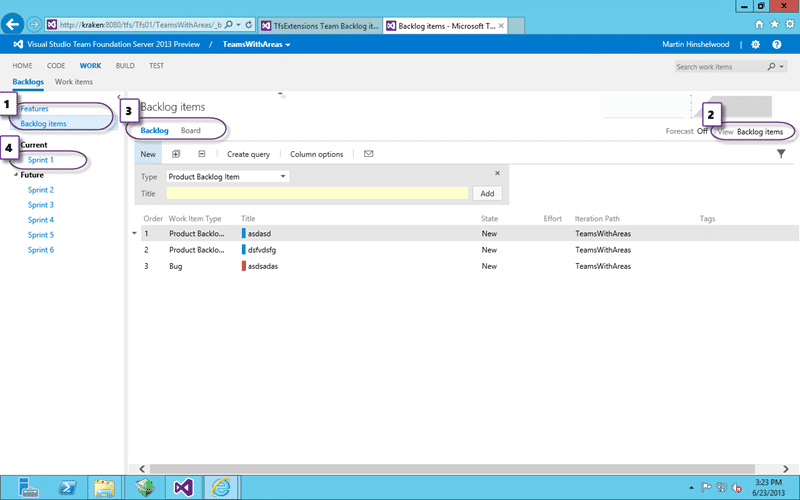Screen dimensions: 800x500
Task: Open PowerShell from the taskbar
Action: (x=67, y=488)
